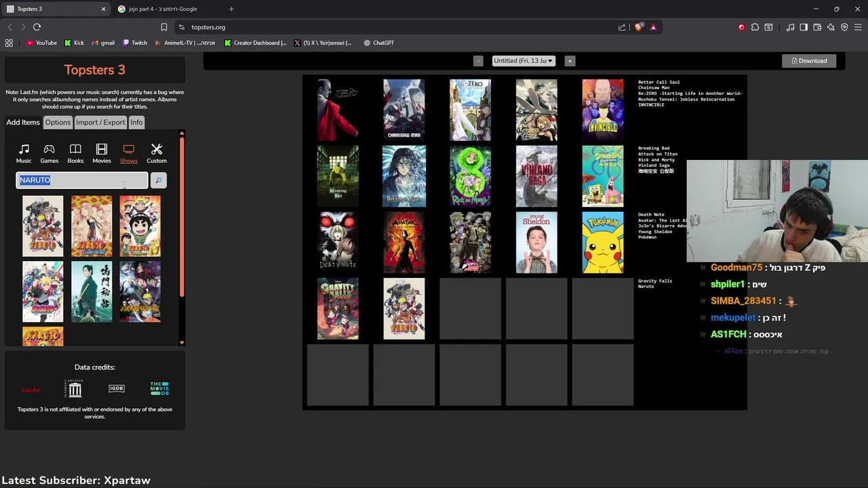Click the Young Sheldon poster in chart
The height and width of the screenshot is (488, 868).
[536, 242]
